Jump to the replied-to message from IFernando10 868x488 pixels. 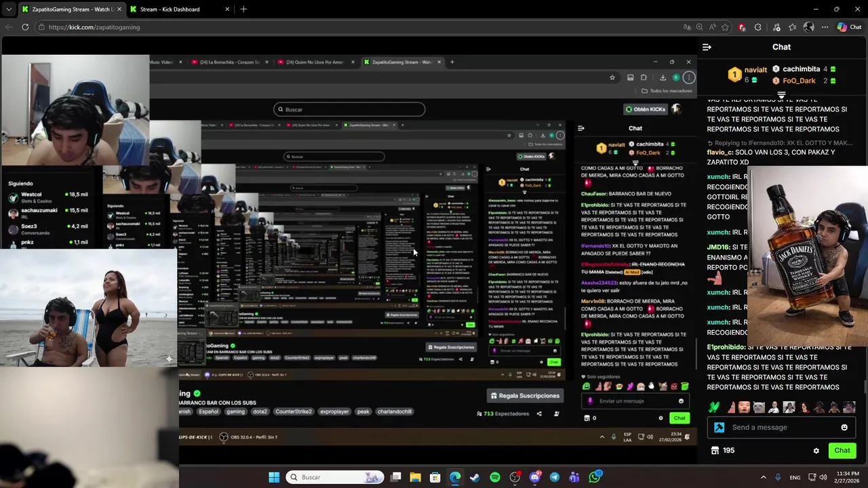[780, 143]
